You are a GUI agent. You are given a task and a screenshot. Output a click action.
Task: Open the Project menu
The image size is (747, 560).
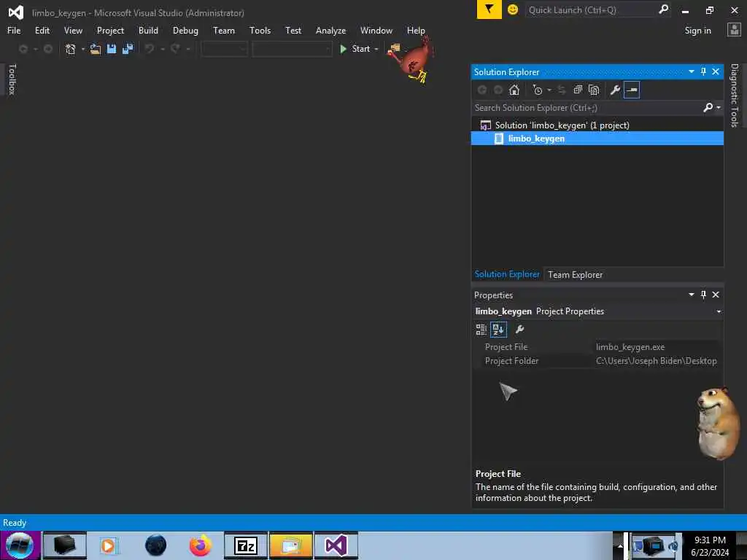click(110, 31)
